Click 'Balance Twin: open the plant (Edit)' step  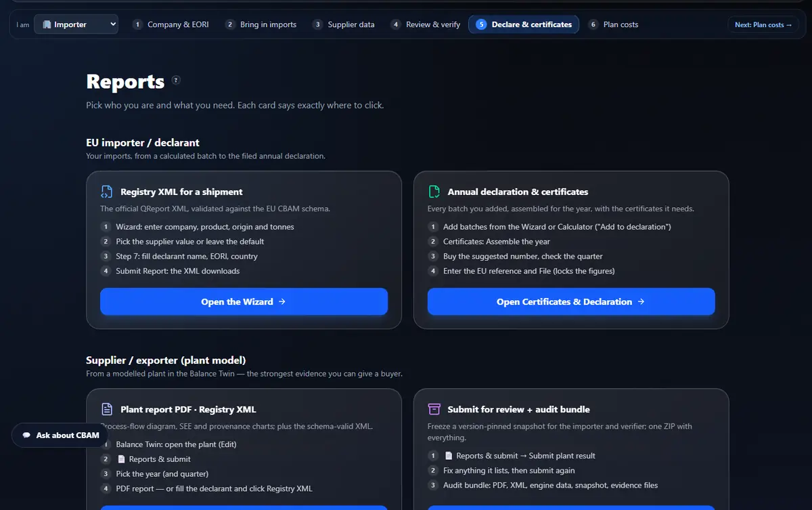click(176, 444)
